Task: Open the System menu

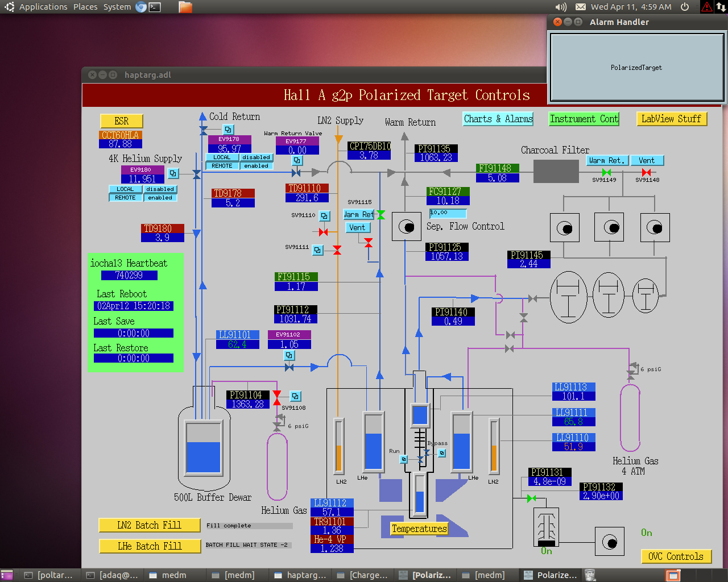Action: point(117,7)
